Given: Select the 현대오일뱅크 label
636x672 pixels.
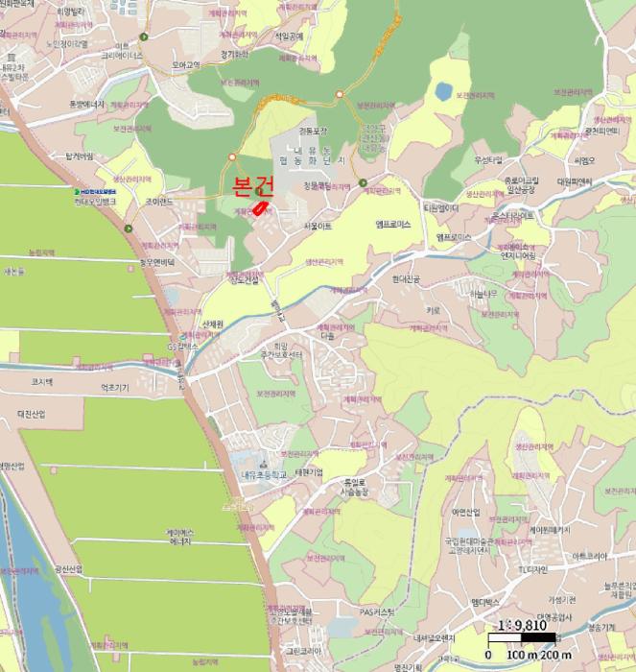Looking at the screenshot, I should (x=95, y=202).
